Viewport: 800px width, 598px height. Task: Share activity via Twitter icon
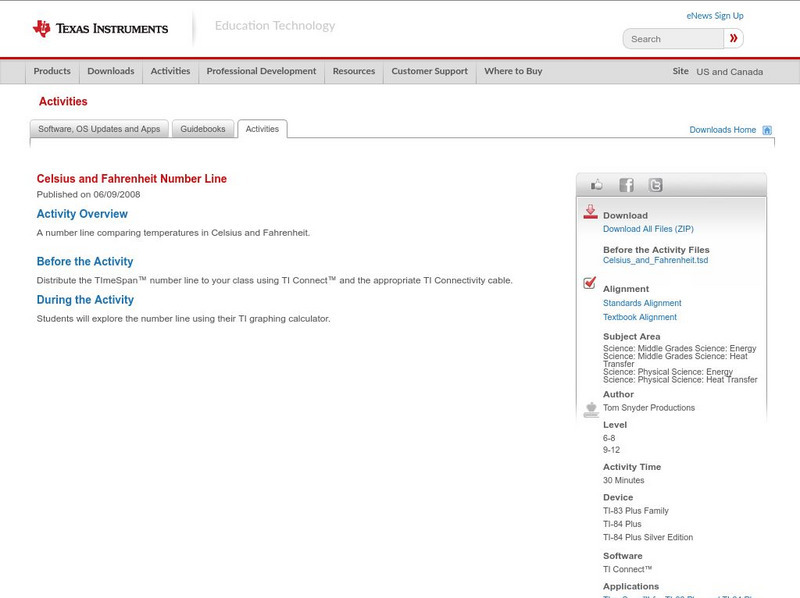655,185
